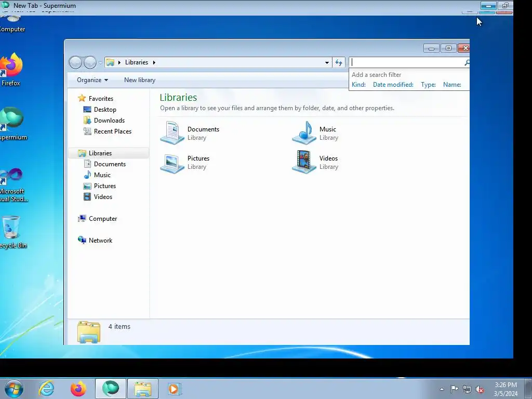
Task: Focus the Explorer search box
Action: pyautogui.click(x=406, y=62)
